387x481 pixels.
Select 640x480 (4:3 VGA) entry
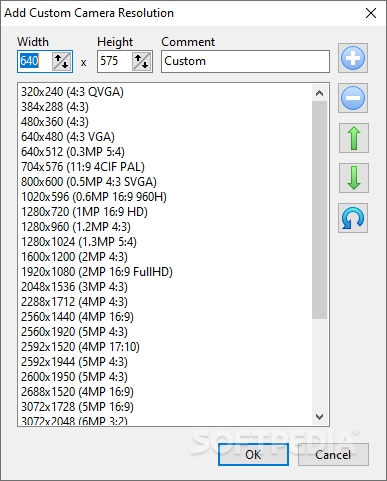click(68, 137)
